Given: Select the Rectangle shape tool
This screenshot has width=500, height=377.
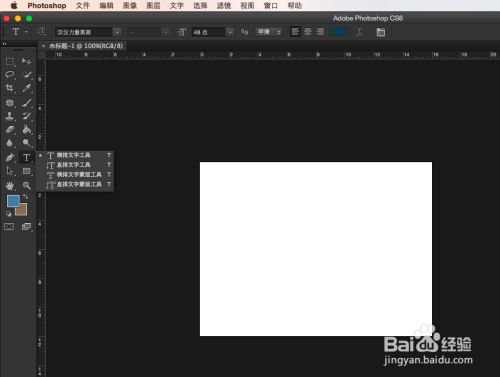Looking at the screenshot, I should click(x=27, y=171).
